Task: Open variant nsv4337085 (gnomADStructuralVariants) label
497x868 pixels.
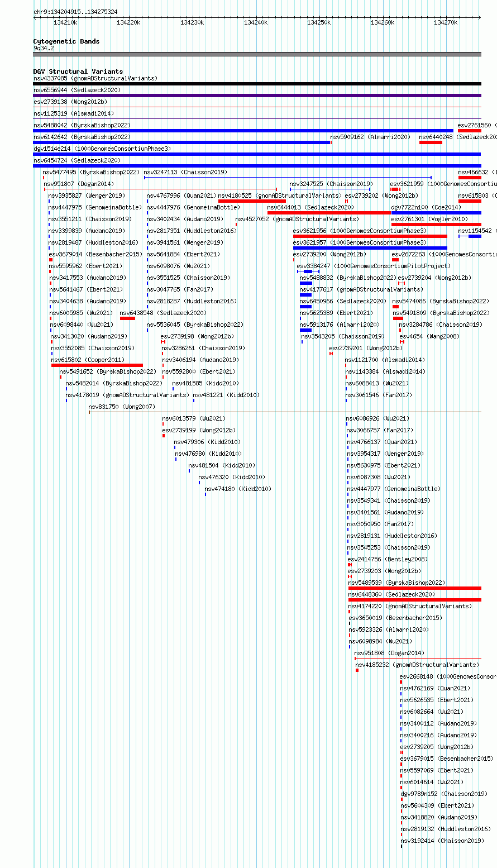Action: tap(95, 78)
